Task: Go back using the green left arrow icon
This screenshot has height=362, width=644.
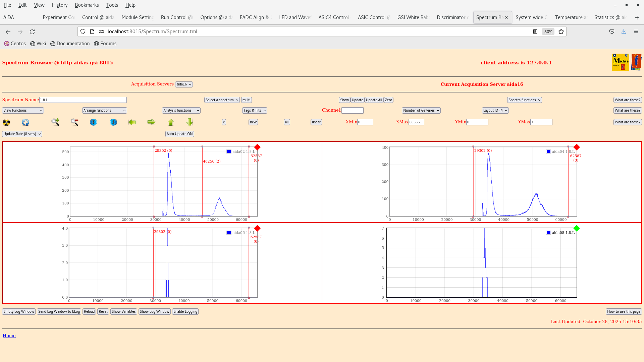Action: coord(132,122)
